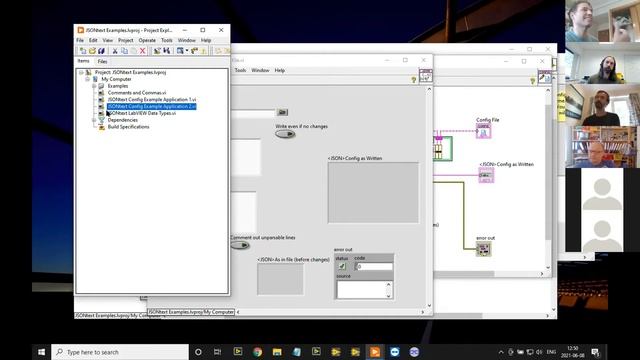Open the Operate menu in Project Explorer
The image size is (640, 360).
[x=147, y=40]
